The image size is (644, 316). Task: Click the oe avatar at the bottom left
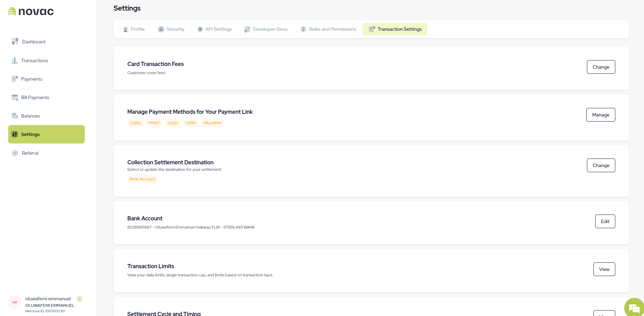click(x=15, y=302)
